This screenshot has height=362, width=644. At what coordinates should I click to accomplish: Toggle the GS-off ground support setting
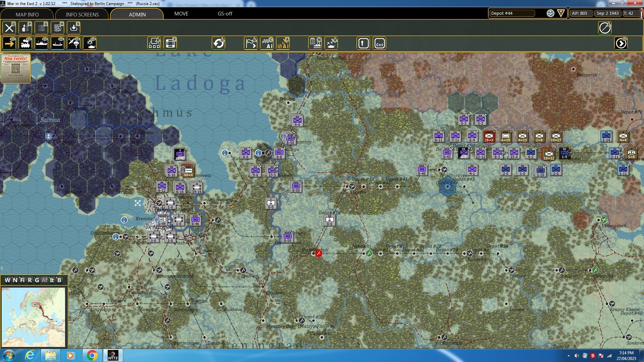pos(225,14)
